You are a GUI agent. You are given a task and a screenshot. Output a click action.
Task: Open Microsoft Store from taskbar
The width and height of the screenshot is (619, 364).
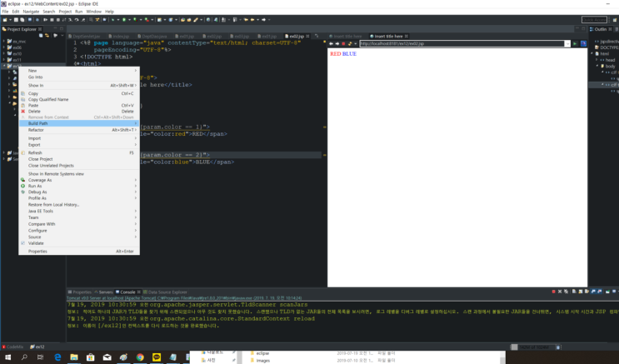[91, 357]
